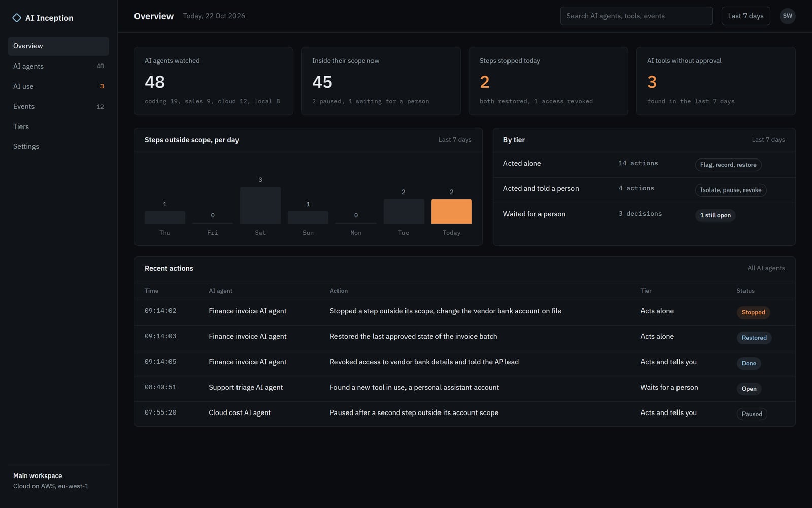Click the orange Today bar in chart
The image size is (812, 508).
tap(451, 211)
